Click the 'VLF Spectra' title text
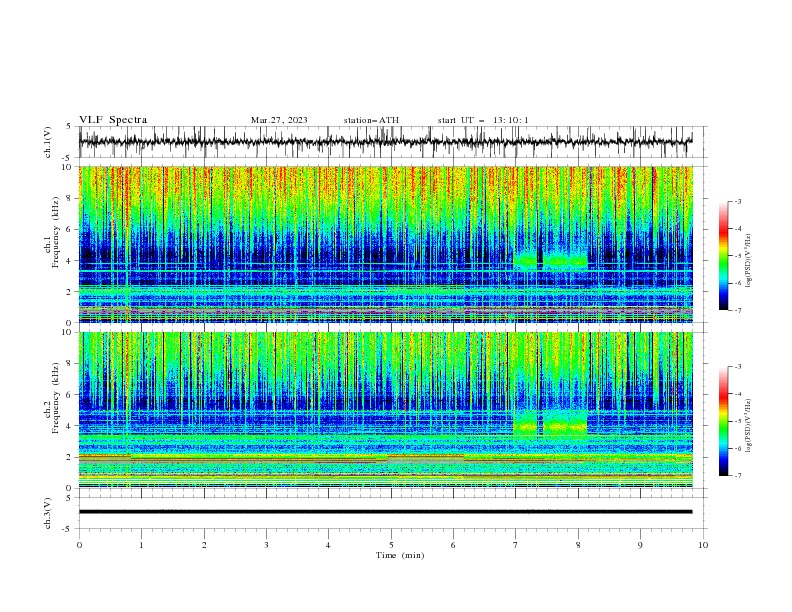This screenshot has height=612, width=792. (x=113, y=120)
